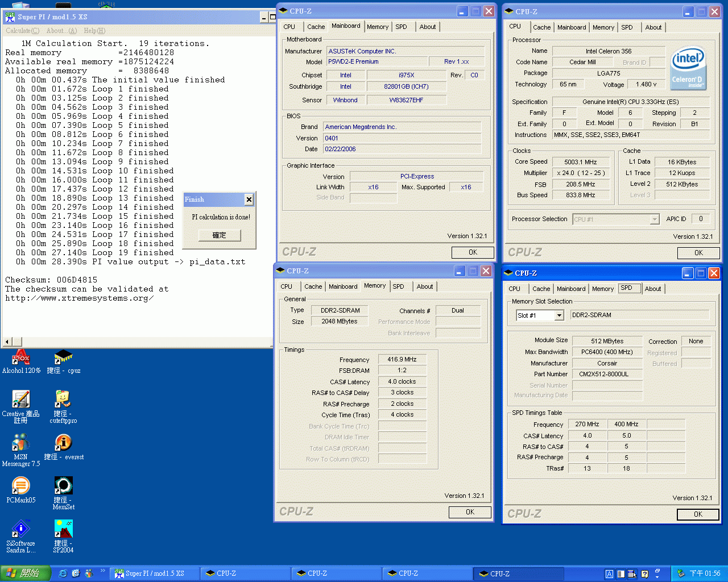This screenshot has height=582, width=728.
Task: Select the Mainboard tab in the Timings window
Action: coord(343,286)
